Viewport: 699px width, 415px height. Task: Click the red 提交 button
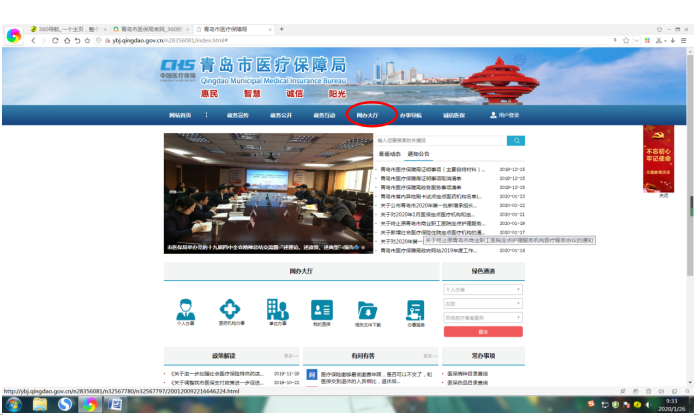click(x=481, y=331)
